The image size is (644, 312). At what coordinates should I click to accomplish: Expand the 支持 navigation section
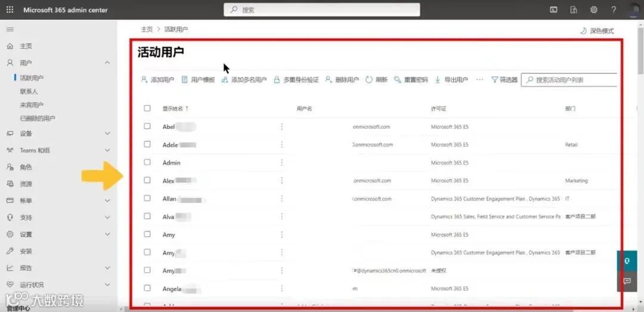(107, 218)
